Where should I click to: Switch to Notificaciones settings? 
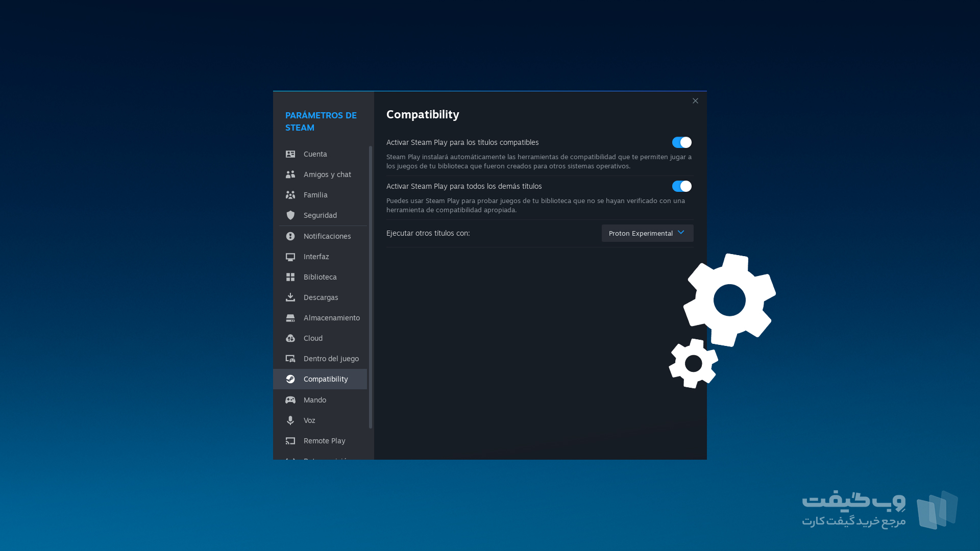[x=320, y=236]
